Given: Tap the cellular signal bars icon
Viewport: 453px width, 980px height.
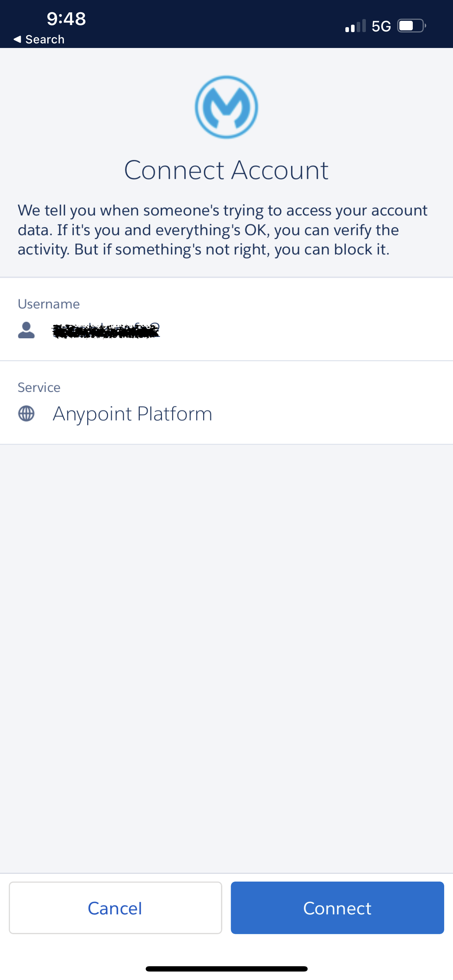Looking at the screenshot, I should [x=355, y=26].
